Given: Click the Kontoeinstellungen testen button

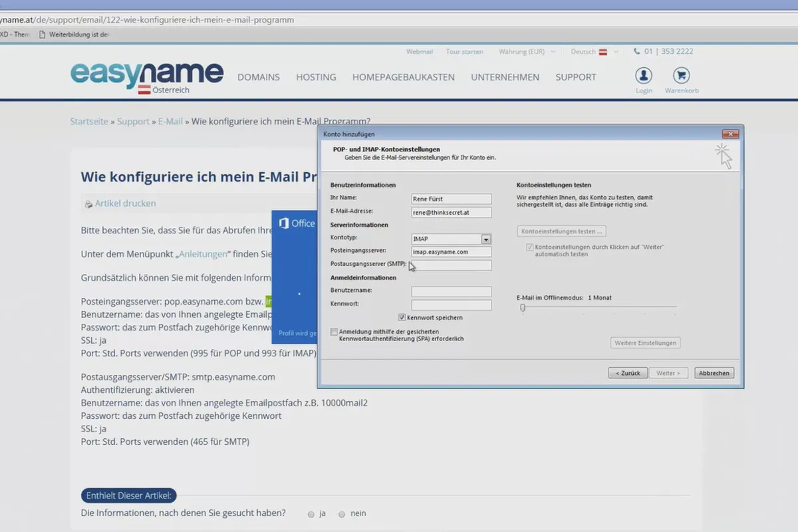Looking at the screenshot, I should [562, 231].
